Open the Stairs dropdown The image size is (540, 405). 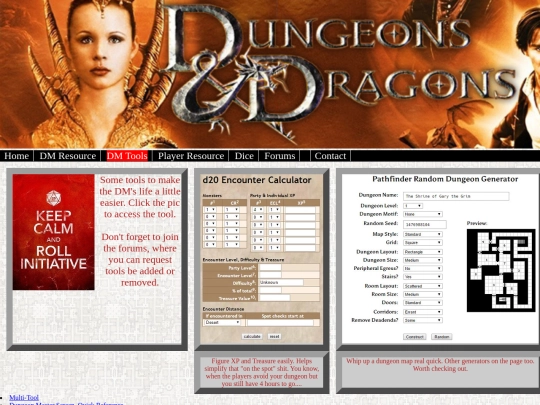[x=423, y=277]
